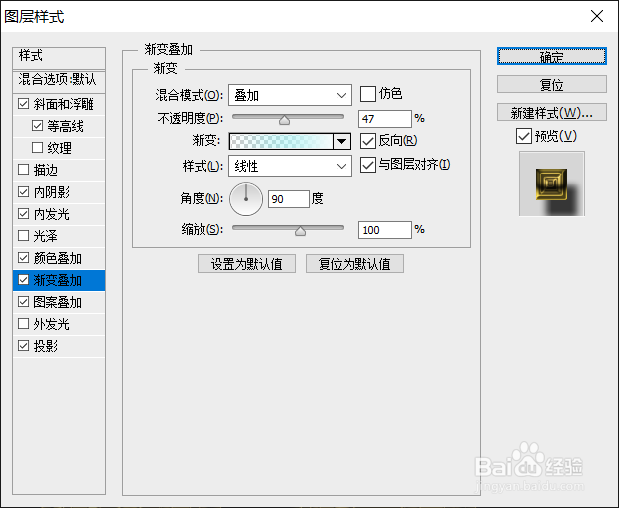Open the 光泽 settings label
619x508 pixels.
coord(46,236)
